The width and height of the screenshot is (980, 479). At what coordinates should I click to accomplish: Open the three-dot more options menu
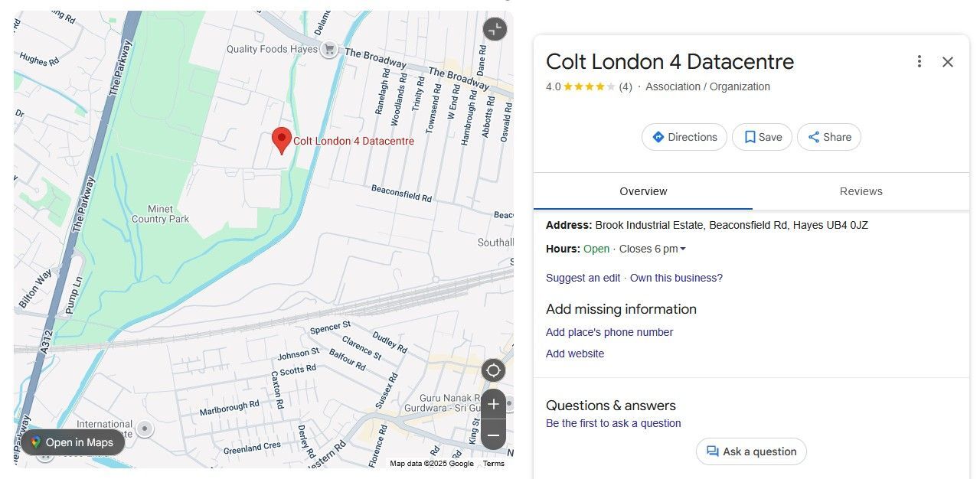coord(919,62)
